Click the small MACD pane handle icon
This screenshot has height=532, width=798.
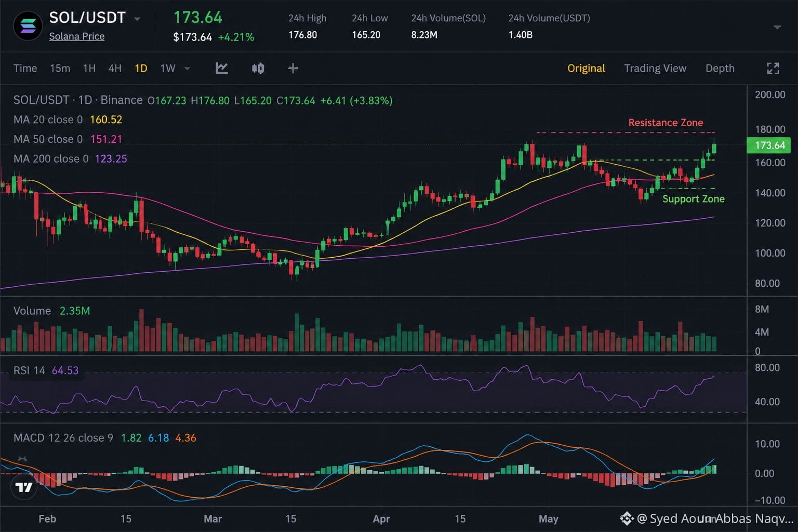(22, 459)
